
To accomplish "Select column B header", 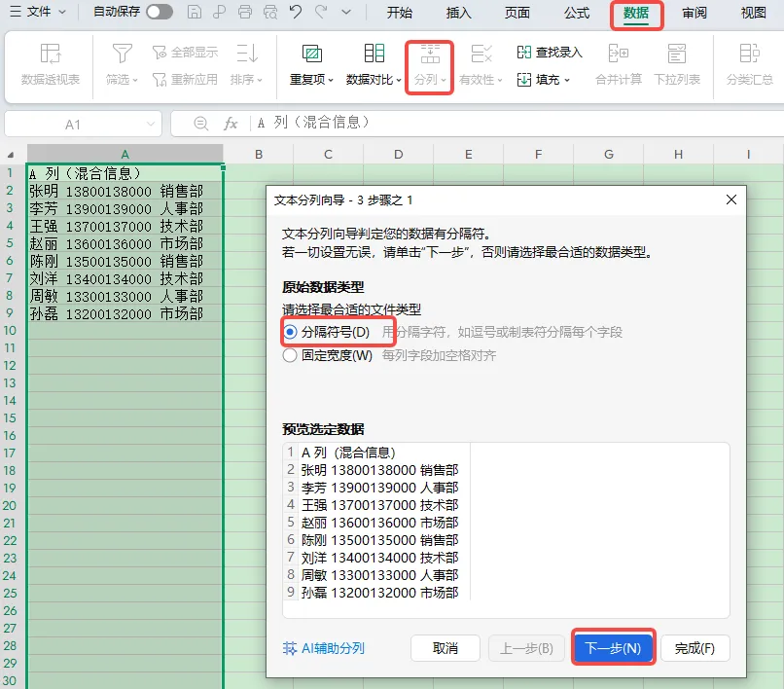I will coord(259,154).
